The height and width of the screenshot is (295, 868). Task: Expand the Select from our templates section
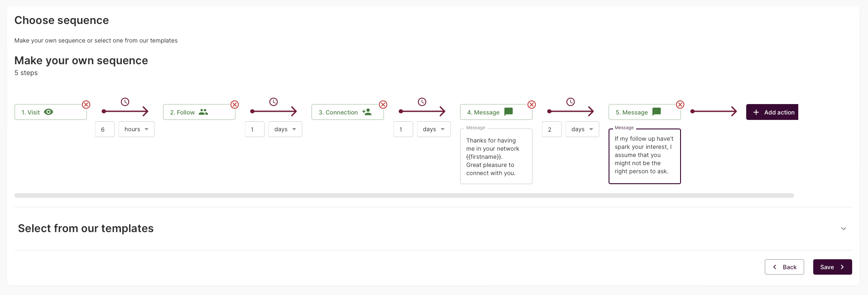pyautogui.click(x=844, y=228)
